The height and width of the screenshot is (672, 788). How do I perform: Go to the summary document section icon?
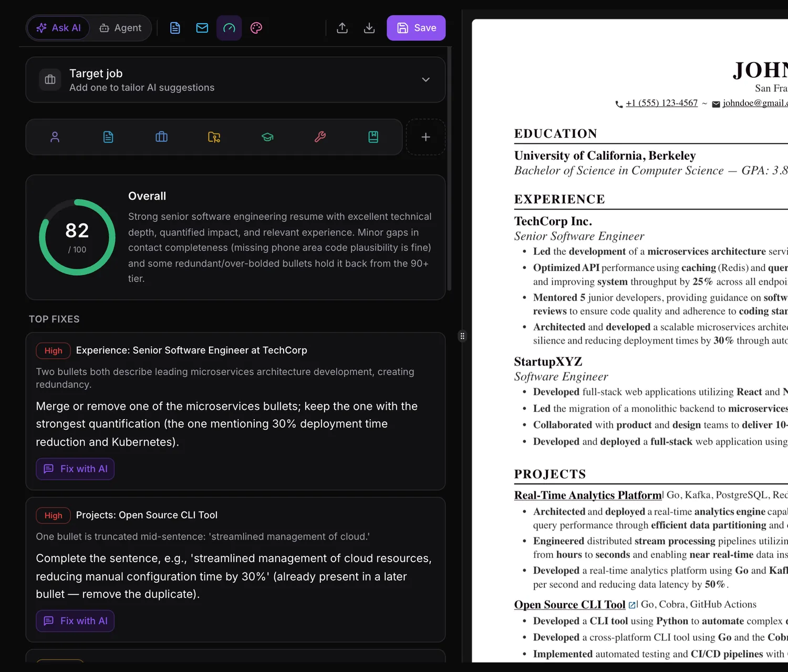point(108,137)
